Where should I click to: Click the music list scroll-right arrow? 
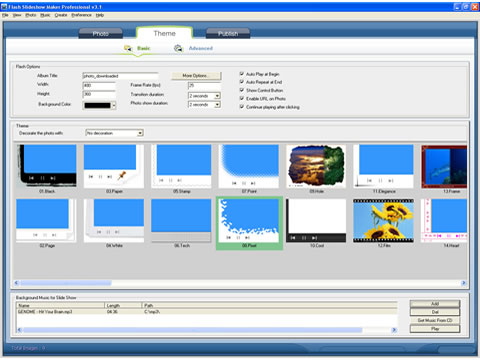394,330
